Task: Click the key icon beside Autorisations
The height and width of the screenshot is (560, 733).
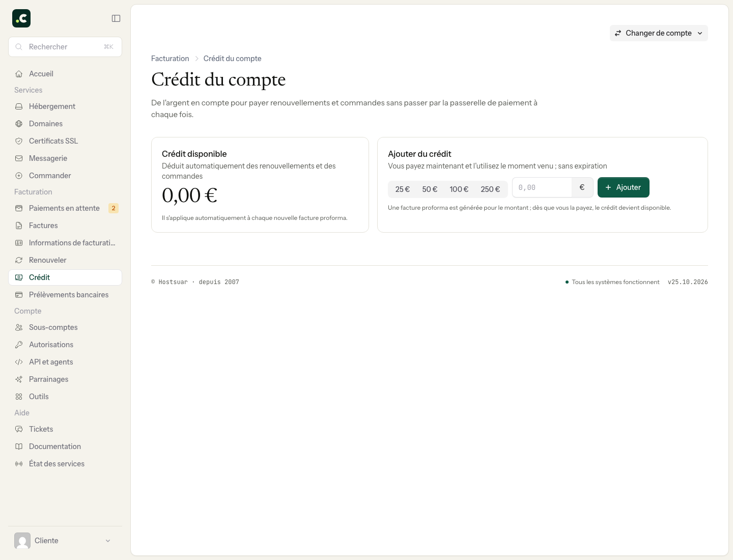Action: click(19, 345)
